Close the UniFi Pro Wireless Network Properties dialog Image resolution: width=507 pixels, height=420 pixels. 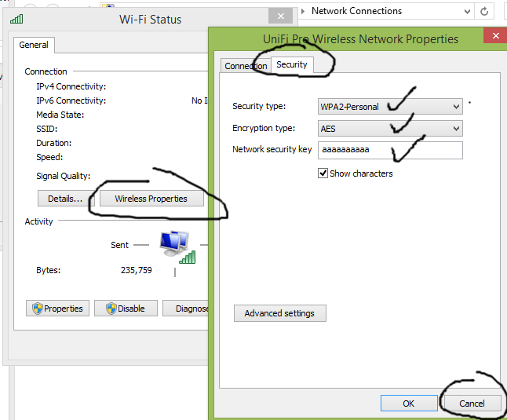click(x=495, y=35)
